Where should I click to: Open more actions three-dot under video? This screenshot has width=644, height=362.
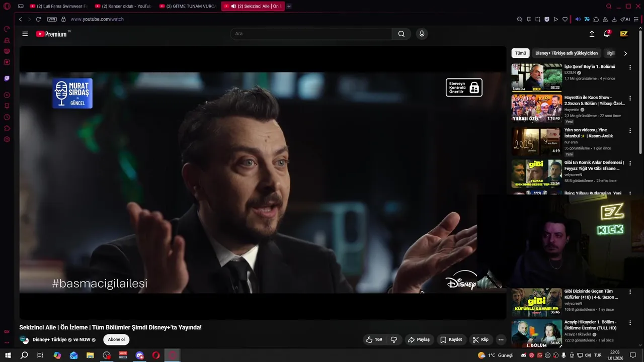click(x=501, y=339)
